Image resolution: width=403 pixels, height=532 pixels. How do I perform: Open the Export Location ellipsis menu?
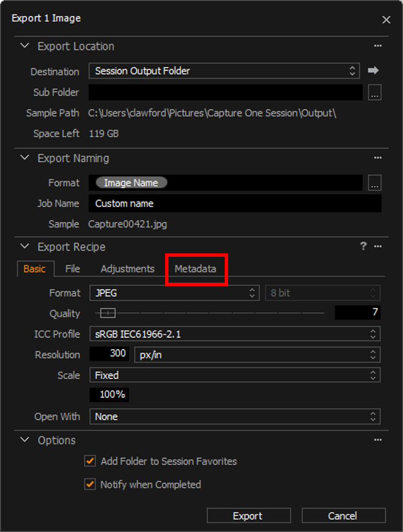point(377,45)
